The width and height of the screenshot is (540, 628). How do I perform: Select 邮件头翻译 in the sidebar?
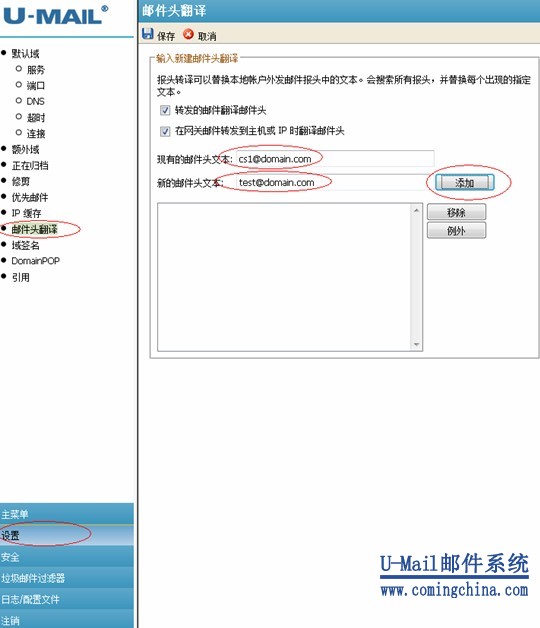pos(34,229)
